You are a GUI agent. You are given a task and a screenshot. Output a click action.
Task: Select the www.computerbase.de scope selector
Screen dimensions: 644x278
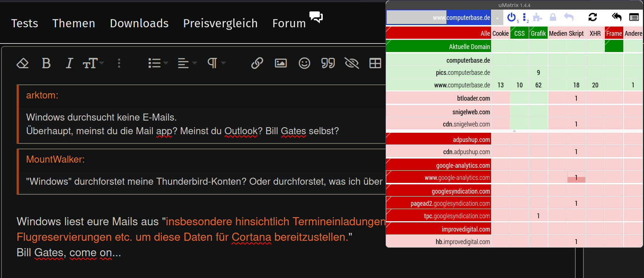(x=439, y=17)
